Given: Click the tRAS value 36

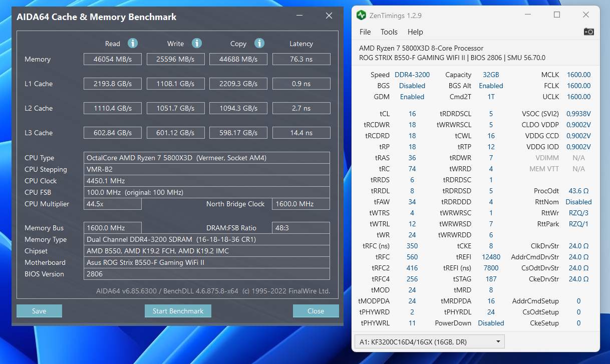Looking at the screenshot, I should [x=412, y=158].
